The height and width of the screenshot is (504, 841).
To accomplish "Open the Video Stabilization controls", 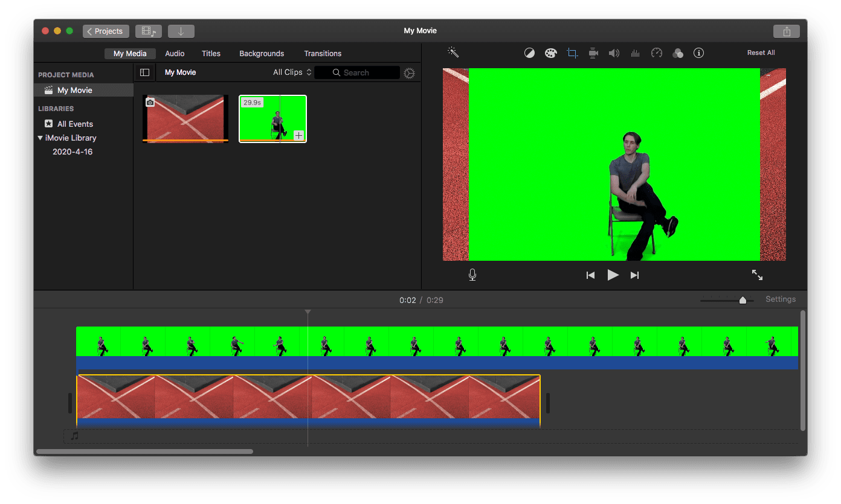I will click(x=593, y=53).
